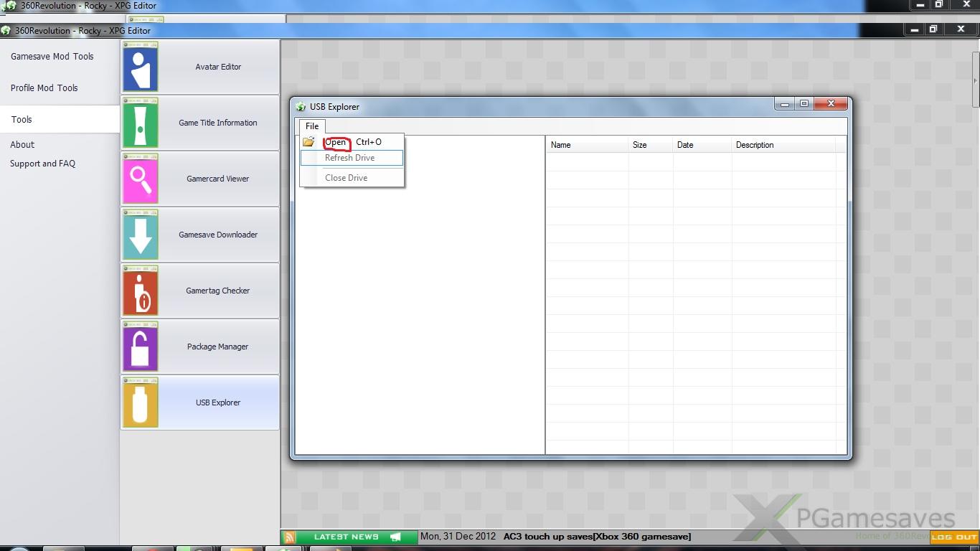Launch Package Manager padlock icon
This screenshot has height=551, width=980.
pyautogui.click(x=140, y=347)
